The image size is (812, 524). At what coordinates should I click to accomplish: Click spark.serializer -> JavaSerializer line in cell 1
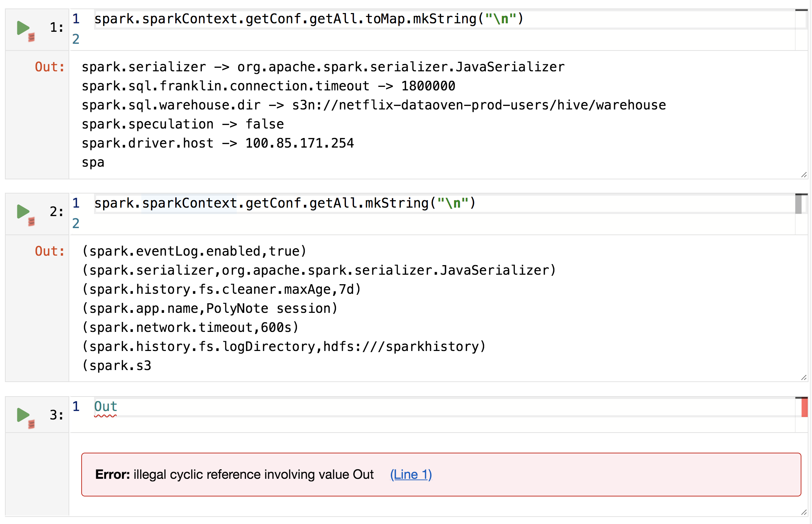pyautogui.click(x=323, y=67)
